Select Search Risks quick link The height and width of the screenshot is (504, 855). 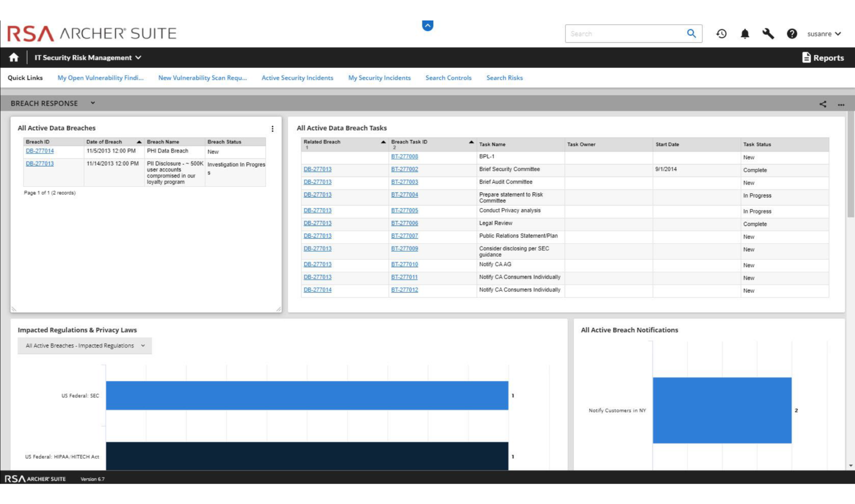click(x=504, y=77)
